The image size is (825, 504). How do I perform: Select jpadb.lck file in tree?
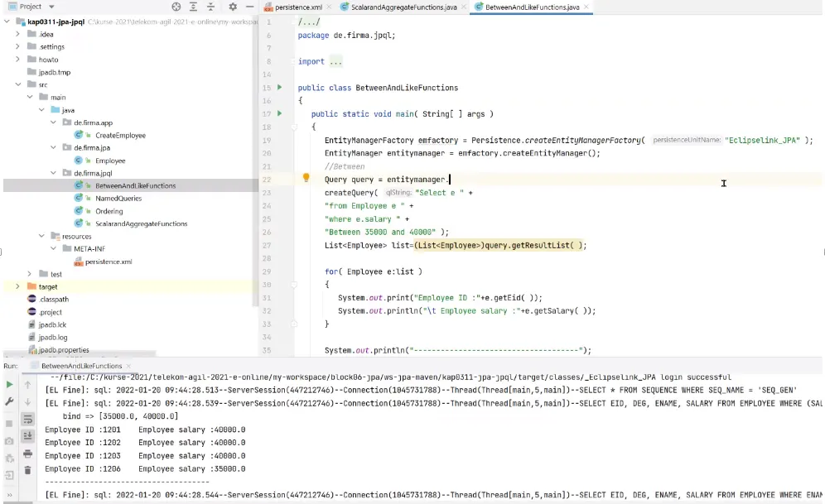pyautogui.click(x=52, y=324)
